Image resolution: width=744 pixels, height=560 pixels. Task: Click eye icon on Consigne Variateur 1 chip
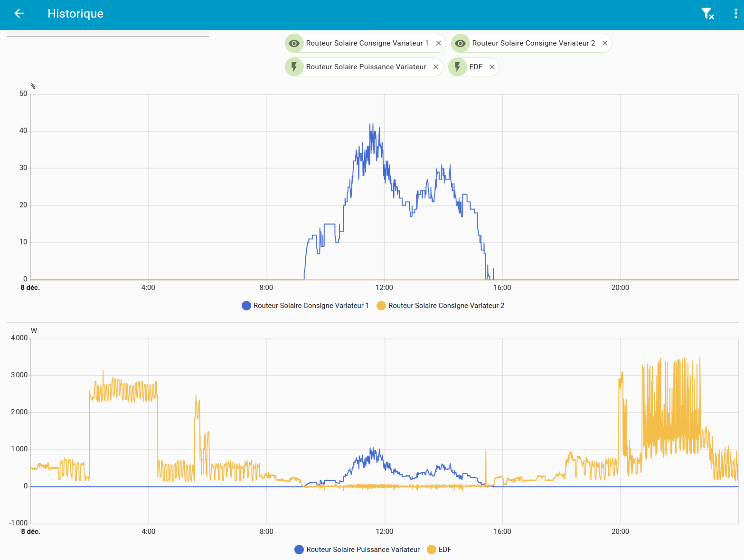click(294, 43)
